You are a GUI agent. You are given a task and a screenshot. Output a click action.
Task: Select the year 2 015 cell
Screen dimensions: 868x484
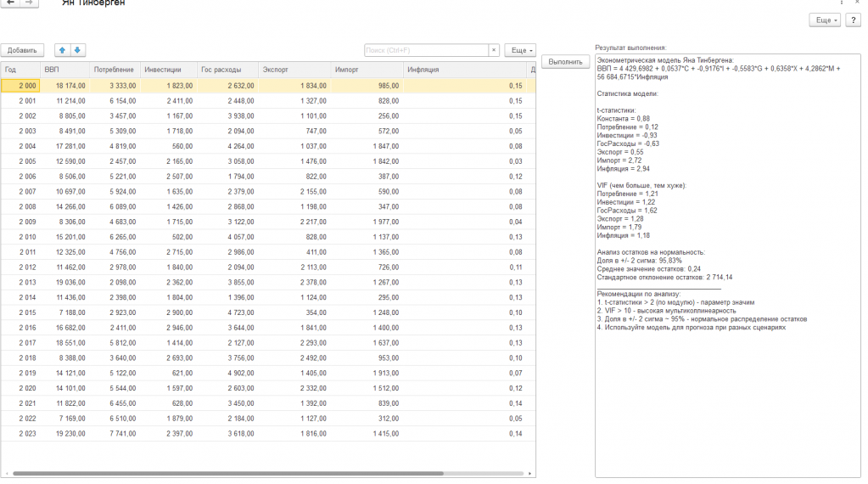(x=20, y=312)
